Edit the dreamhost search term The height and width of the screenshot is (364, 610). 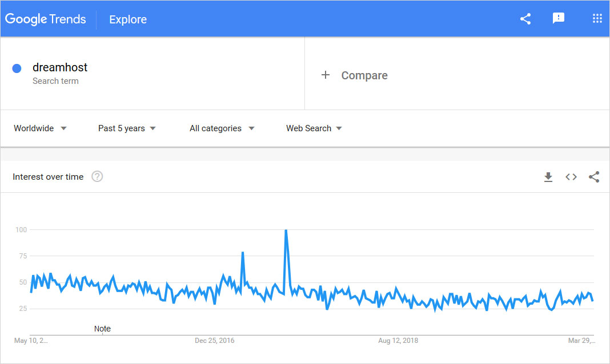pos(60,67)
